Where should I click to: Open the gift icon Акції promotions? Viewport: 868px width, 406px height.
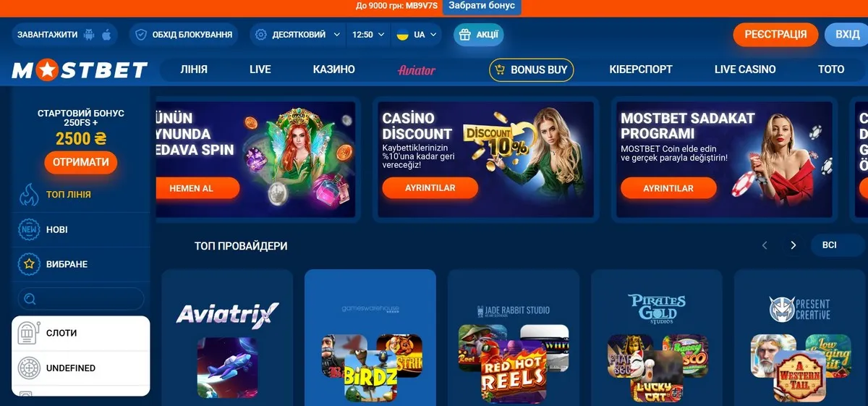[x=465, y=35]
